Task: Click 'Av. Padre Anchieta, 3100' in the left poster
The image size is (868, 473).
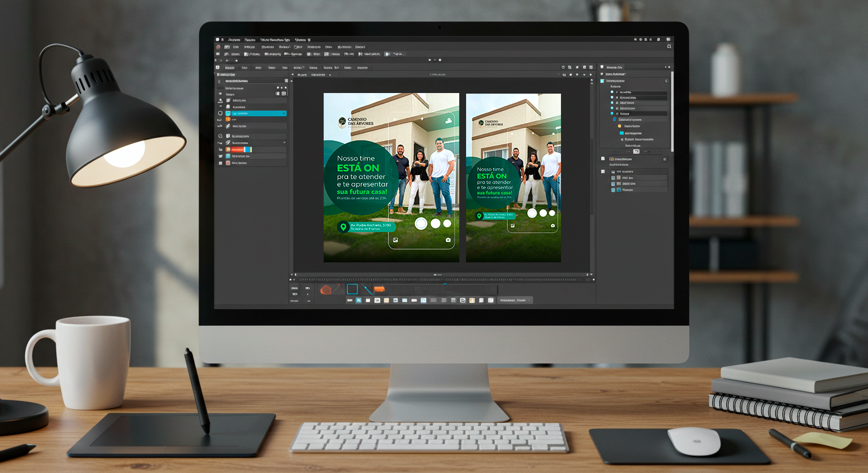Action: click(x=371, y=225)
